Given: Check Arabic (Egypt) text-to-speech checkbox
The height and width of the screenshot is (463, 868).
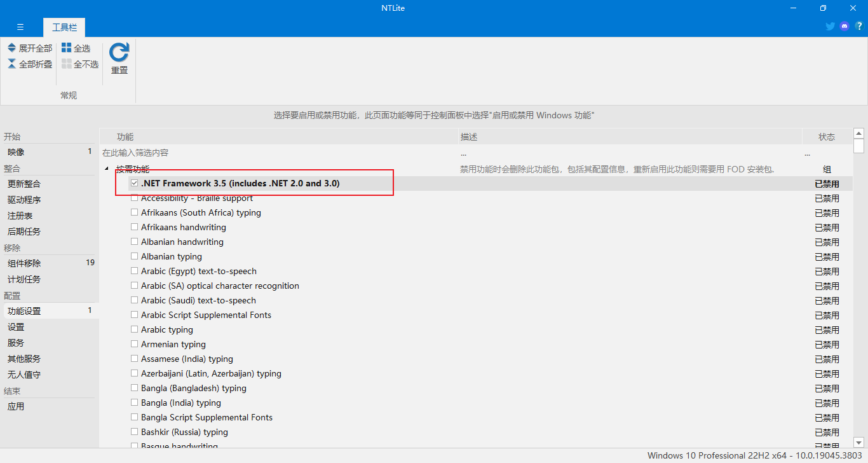Looking at the screenshot, I should coord(134,271).
